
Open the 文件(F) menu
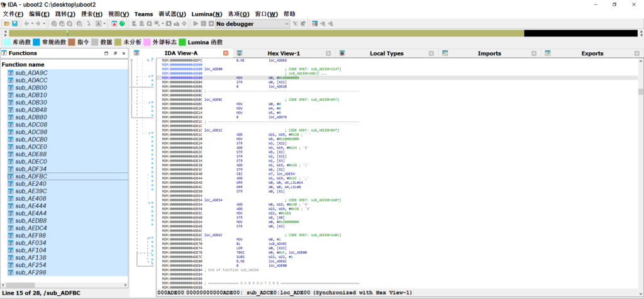[13, 14]
